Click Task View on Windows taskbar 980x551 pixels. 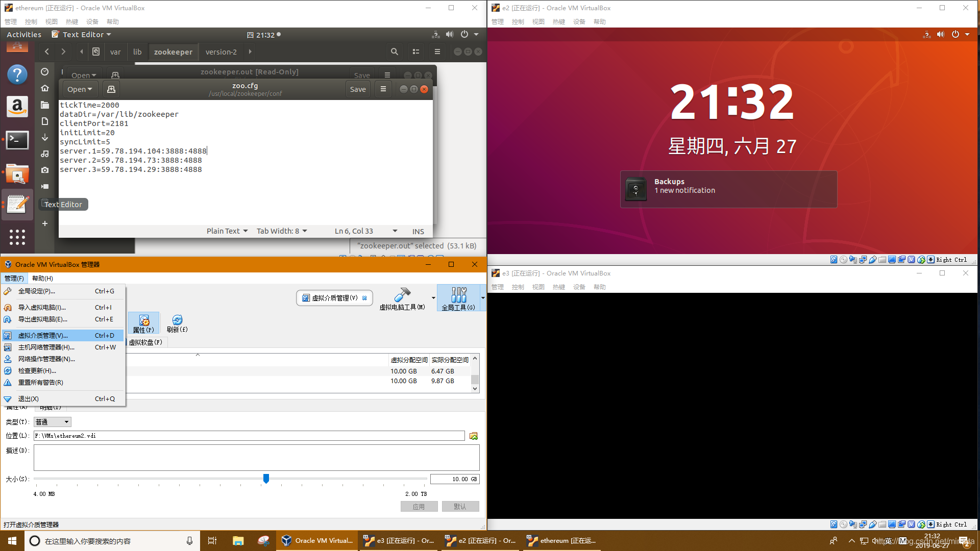pos(212,541)
